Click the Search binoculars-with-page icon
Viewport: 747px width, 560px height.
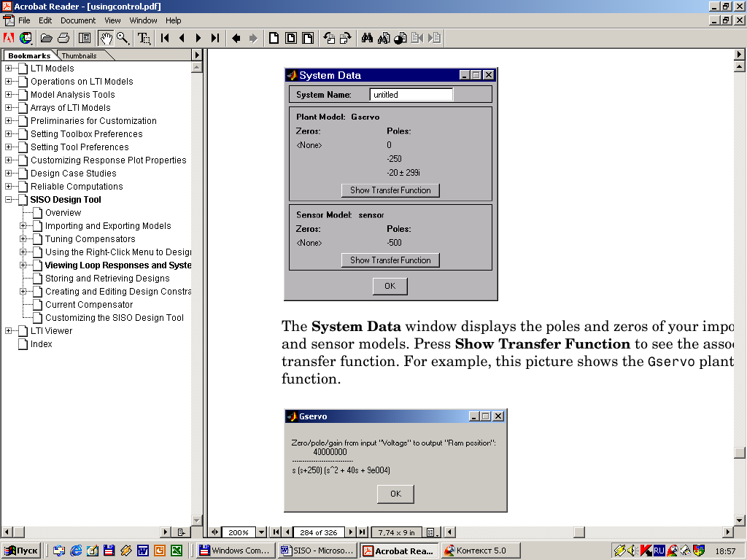(384, 38)
